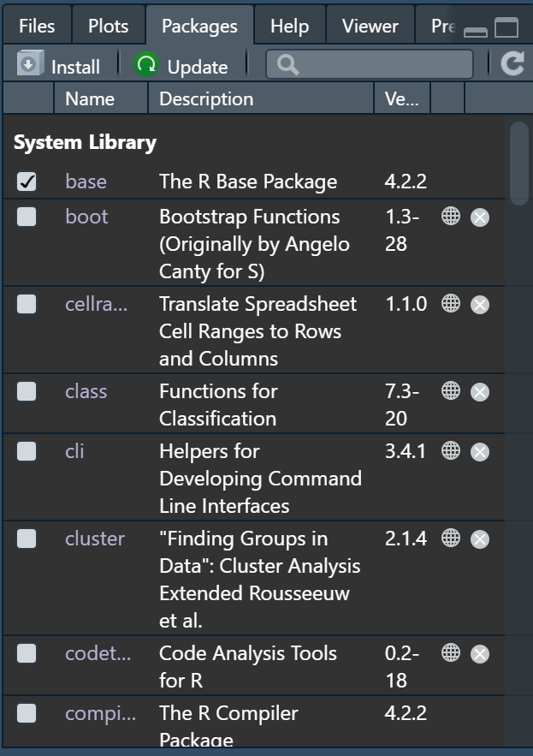
Task: Enable the compiler package checkbox
Action: 27,713
